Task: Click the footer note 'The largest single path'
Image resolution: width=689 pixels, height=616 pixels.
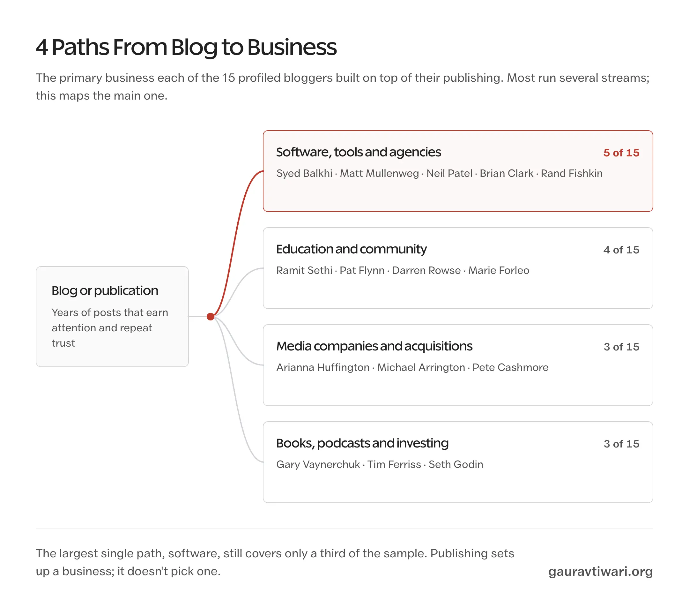Action: pyautogui.click(x=275, y=562)
